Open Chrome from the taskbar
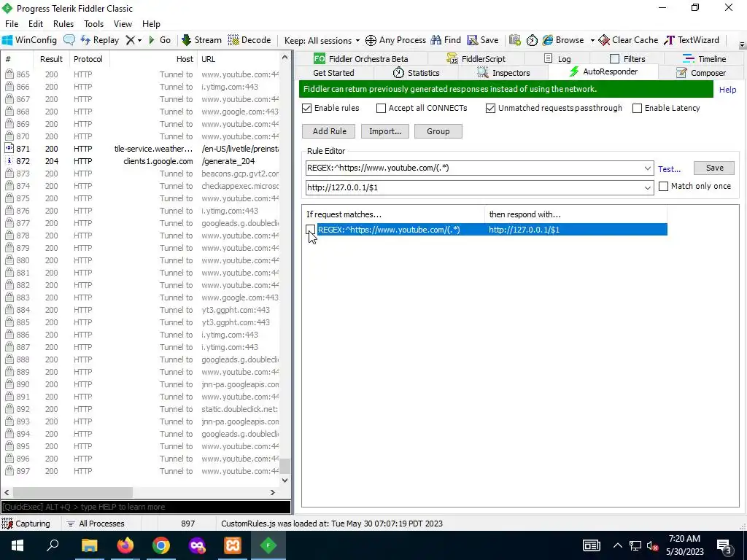Screen dimensions: 747x560 [x=161, y=545]
